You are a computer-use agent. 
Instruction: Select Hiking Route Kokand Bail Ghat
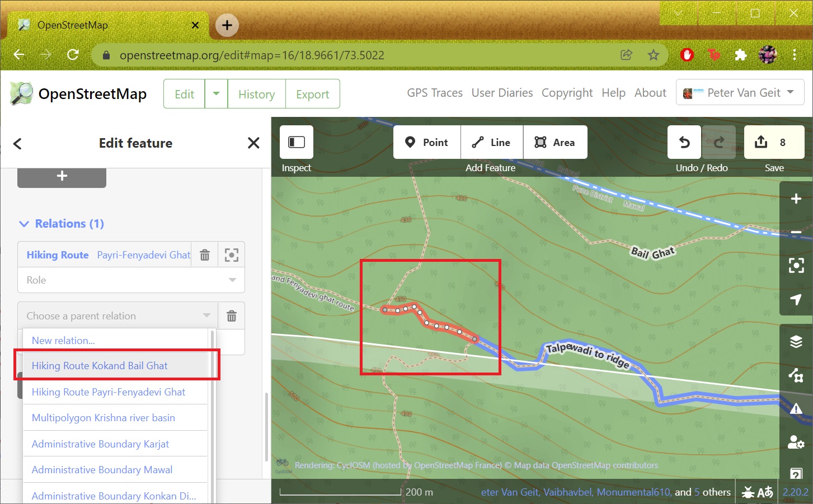click(x=115, y=366)
